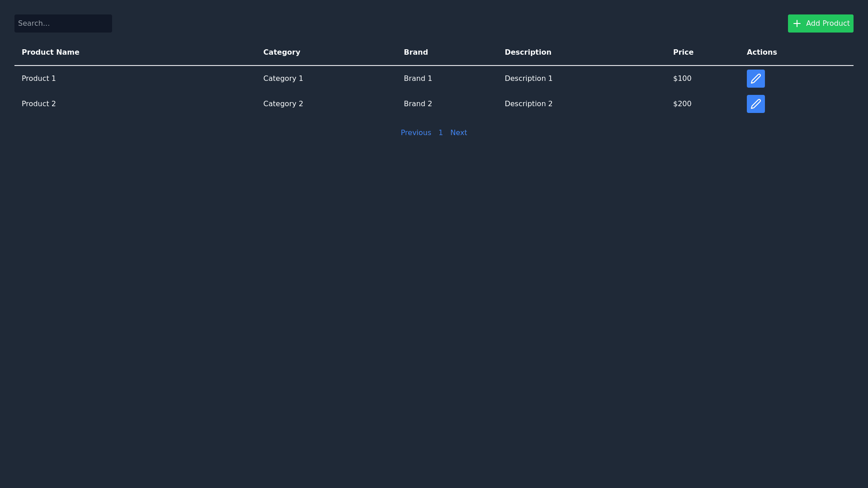Click the Price column header
Image resolution: width=868 pixels, height=488 pixels.
click(x=683, y=52)
